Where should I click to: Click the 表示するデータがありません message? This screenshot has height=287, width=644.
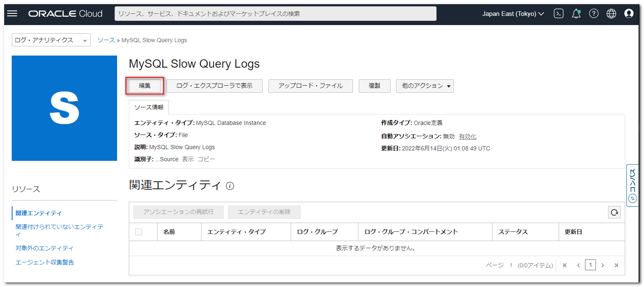pyautogui.click(x=377, y=248)
